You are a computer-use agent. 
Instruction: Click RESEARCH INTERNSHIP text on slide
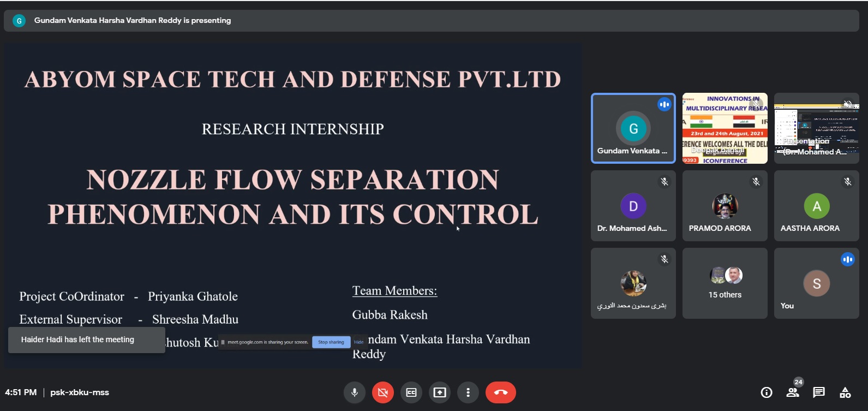pos(293,129)
